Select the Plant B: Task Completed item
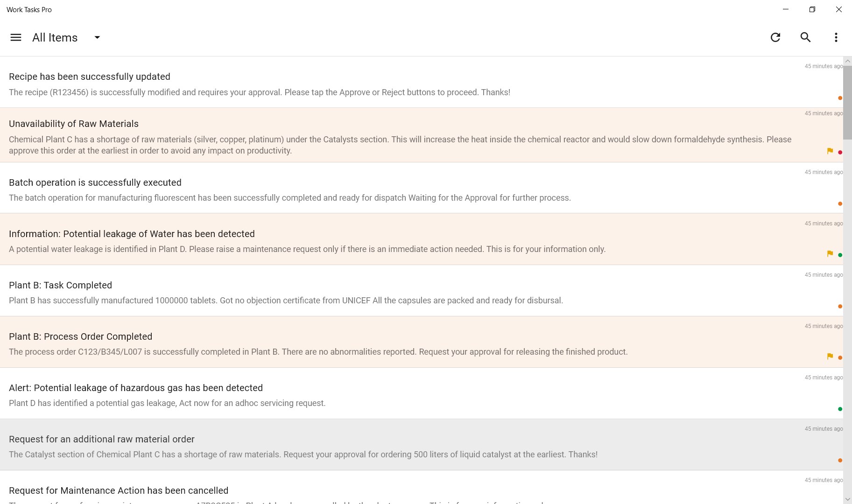The image size is (852, 504). 60,285
